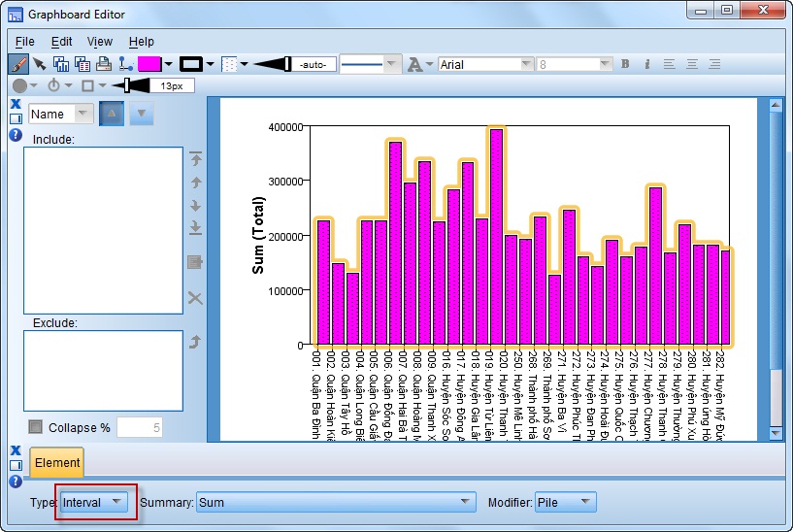This screenshot has width=793, height=532.
Task: Click the Italic text formatting icon
Action: (x=646, y=64)
